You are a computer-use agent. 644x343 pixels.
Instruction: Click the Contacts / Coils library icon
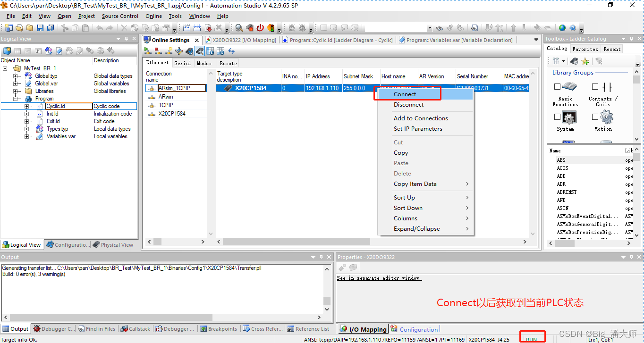(607, 87)
